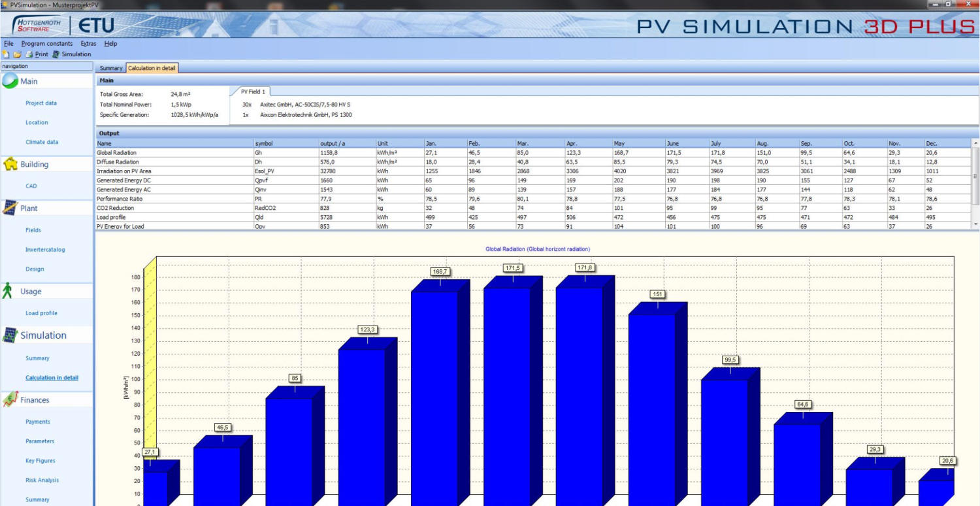The image size is (980, 506).
Task: Click the Dec. column header
Action: click(947, 143)
